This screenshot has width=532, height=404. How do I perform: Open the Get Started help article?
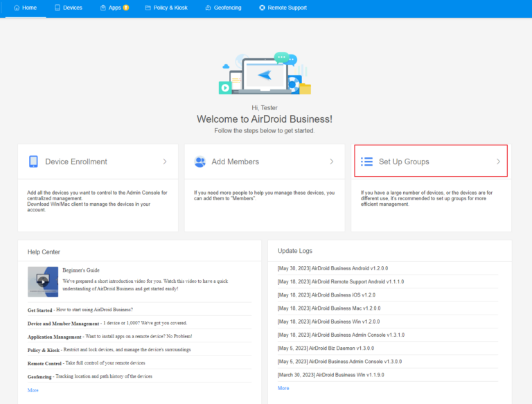point(80,310)
